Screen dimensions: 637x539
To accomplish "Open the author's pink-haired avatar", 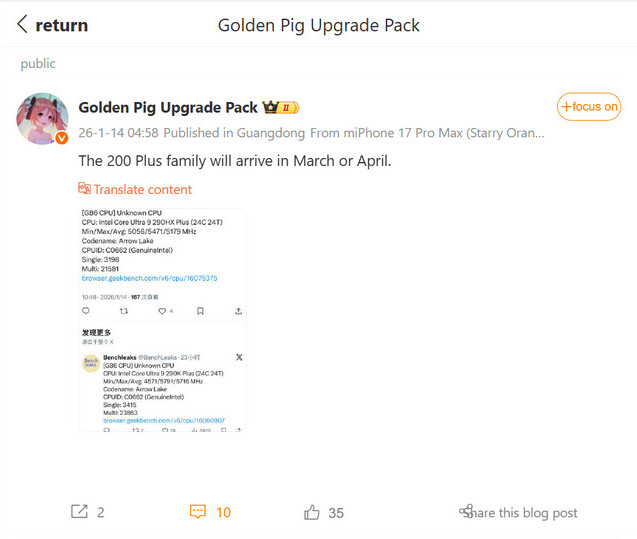I will pos(42,119).
